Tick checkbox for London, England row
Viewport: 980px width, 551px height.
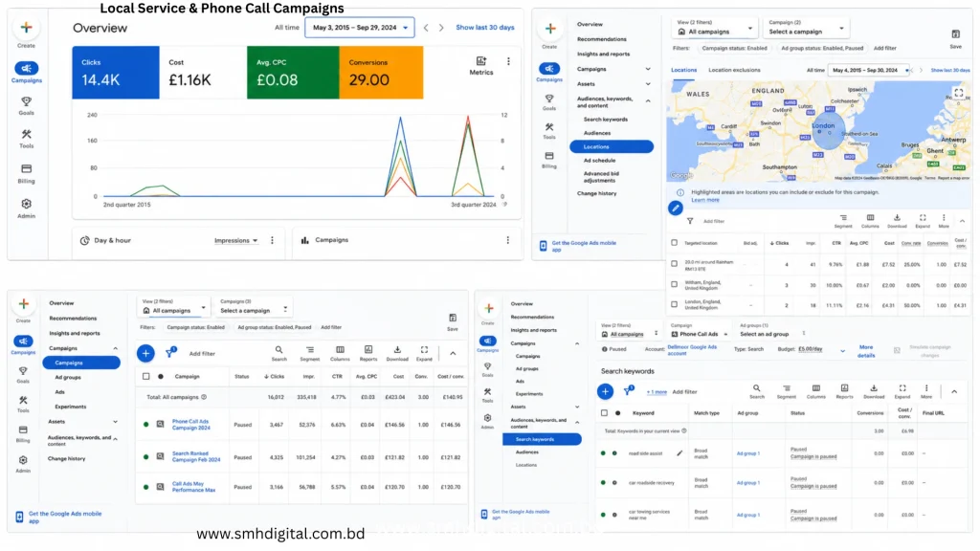pyautogui.click(x=674, y=304)
